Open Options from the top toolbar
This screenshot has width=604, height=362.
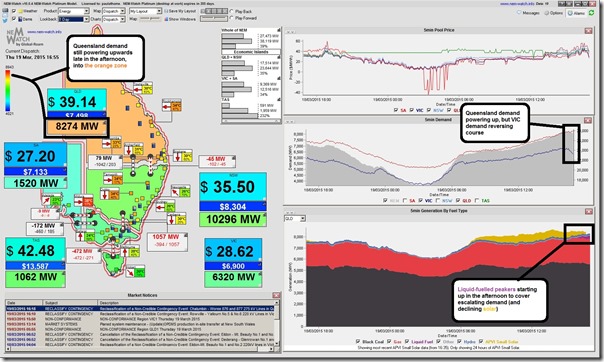tap(554, 13)
